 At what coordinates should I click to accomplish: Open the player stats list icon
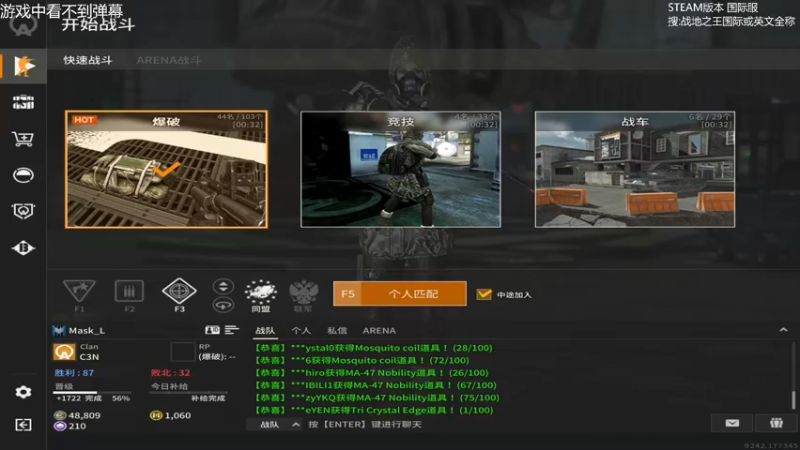coord(232,330)
